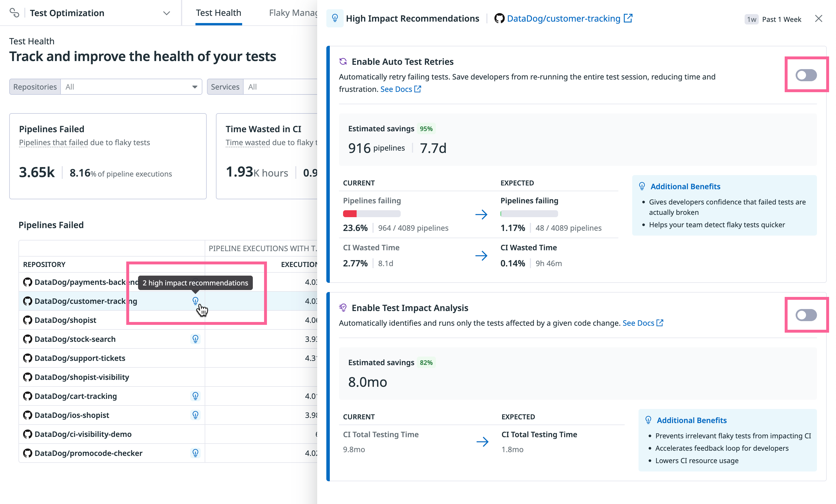836x504 pixels.
Task: Click the 916 pipelines savings value
Action: tap(376, 148)
